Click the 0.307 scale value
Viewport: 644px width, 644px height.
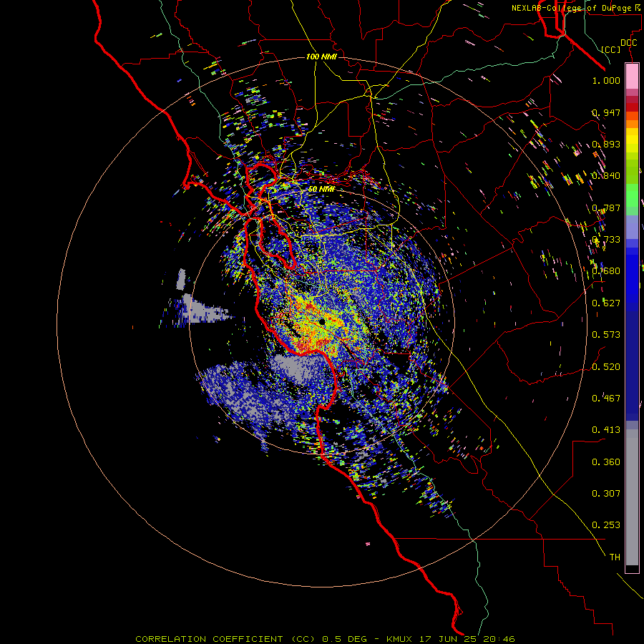pyautogui.click(x=606, y=494)
